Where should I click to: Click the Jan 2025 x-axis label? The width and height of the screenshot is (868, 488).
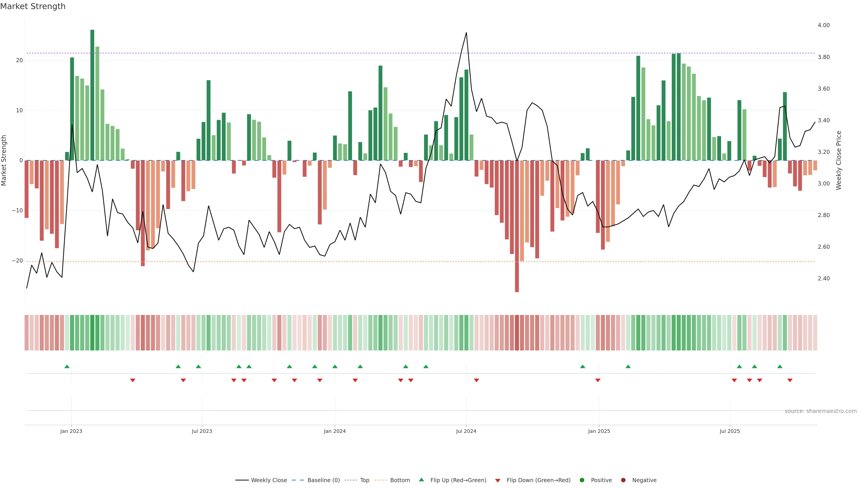click(x=599, y=431)
